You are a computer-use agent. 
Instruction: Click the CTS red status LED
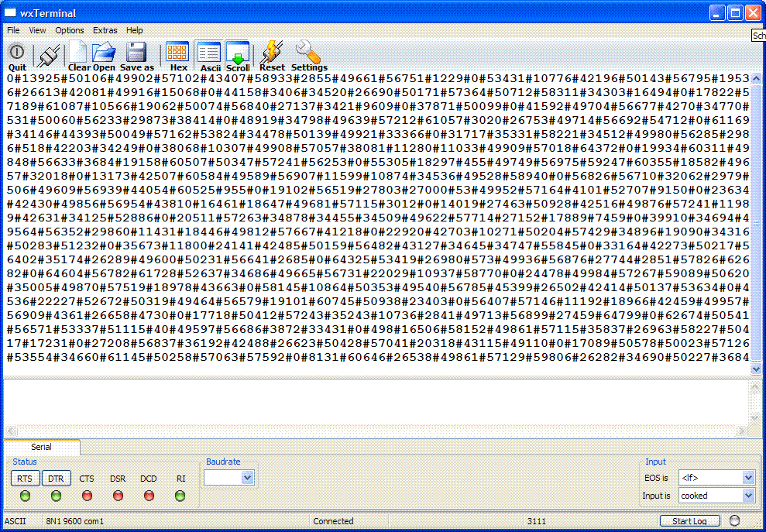87,496
